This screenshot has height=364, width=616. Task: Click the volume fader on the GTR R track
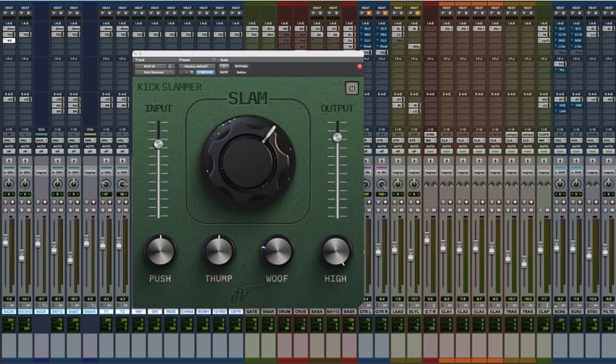tap(379, 249)
